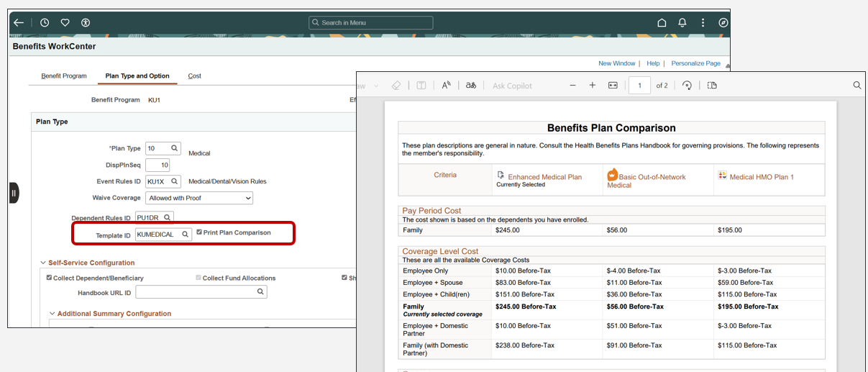Screen dimensions: 868x372
Task: Collapse Additional Summary Configuration section
Action: tap(52, 314)
